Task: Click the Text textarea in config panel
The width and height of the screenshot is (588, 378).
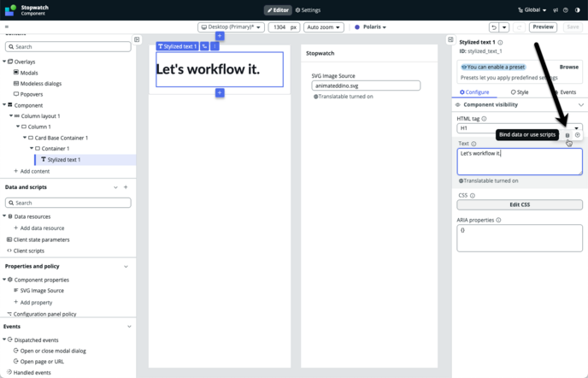Action: pyautogui.click(x=520, y=162)
